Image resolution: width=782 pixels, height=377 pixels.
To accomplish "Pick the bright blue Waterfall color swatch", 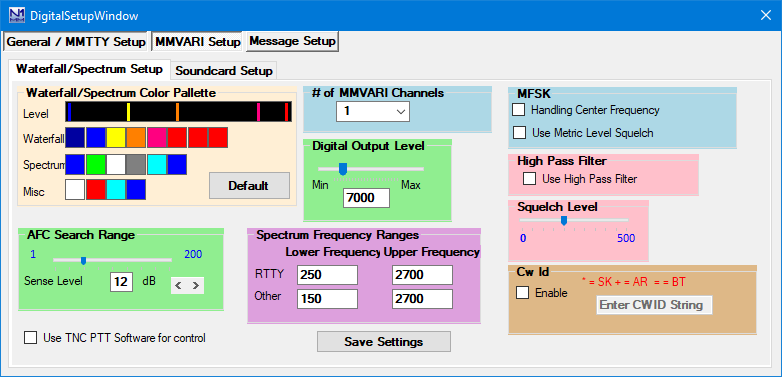I will (x=95, y=137).
